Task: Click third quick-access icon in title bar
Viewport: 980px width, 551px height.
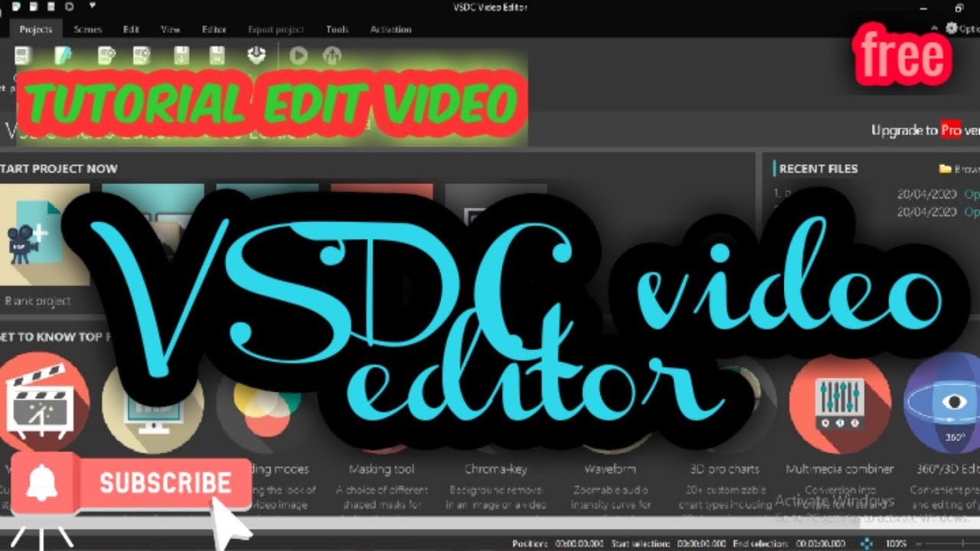Action: [x=50, y=7]
